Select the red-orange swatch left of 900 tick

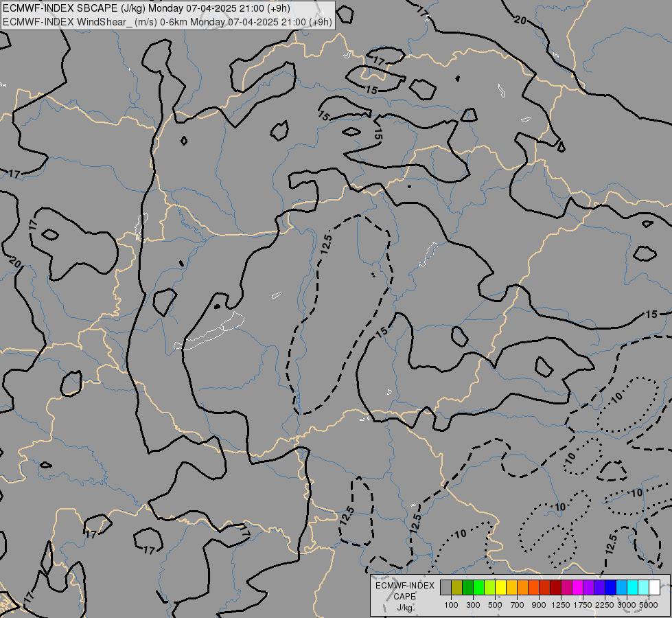click(533, 587)
